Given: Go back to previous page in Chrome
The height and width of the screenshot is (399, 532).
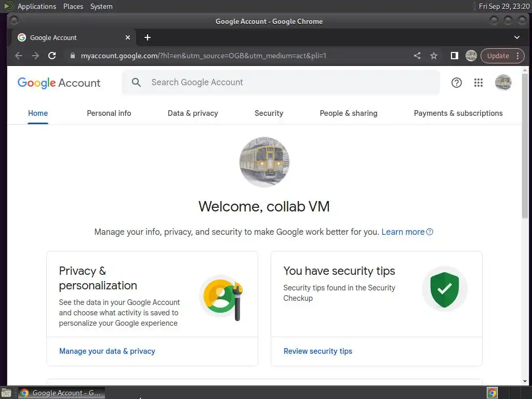Looking at the screenshot, I should tap(19, 56).
